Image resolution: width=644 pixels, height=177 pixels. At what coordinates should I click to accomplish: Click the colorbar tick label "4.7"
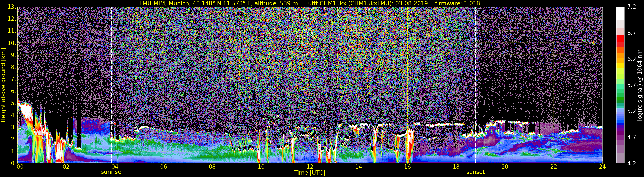pos(632,137)
